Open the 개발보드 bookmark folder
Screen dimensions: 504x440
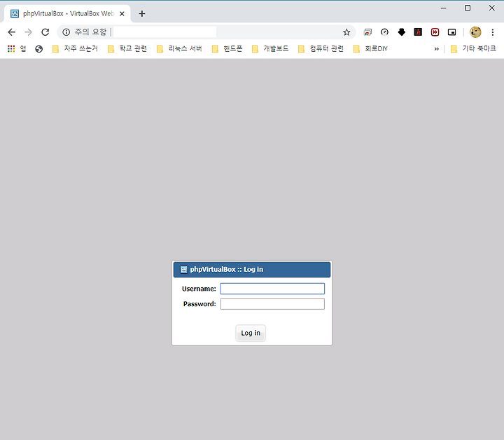[x=270, y=48]
